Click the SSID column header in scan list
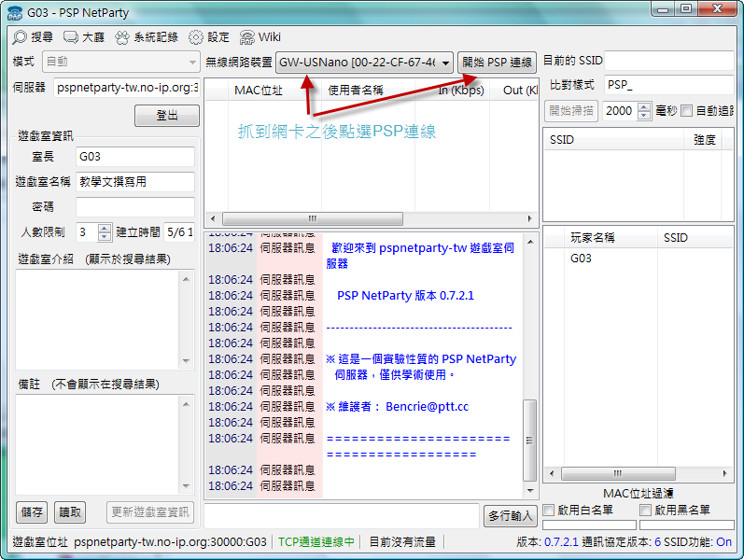The height and width of the screenshot is (560, 744). coord(613,140)
